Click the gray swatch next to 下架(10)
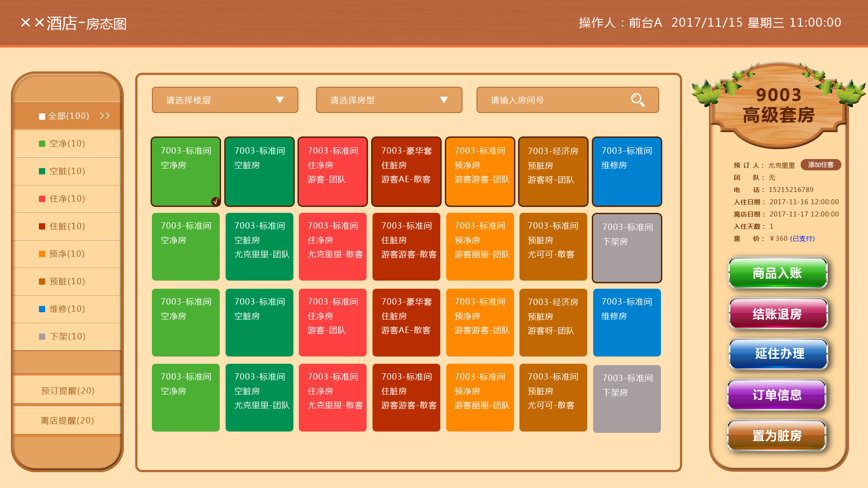868x488 pixels. pos(42,337)
